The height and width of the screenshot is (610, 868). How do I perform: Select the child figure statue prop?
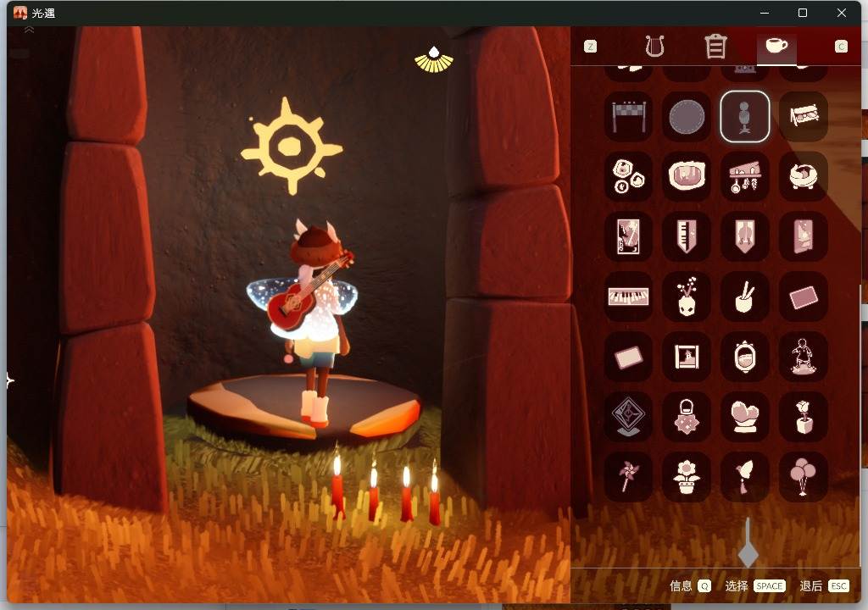(x=804, y=357)
